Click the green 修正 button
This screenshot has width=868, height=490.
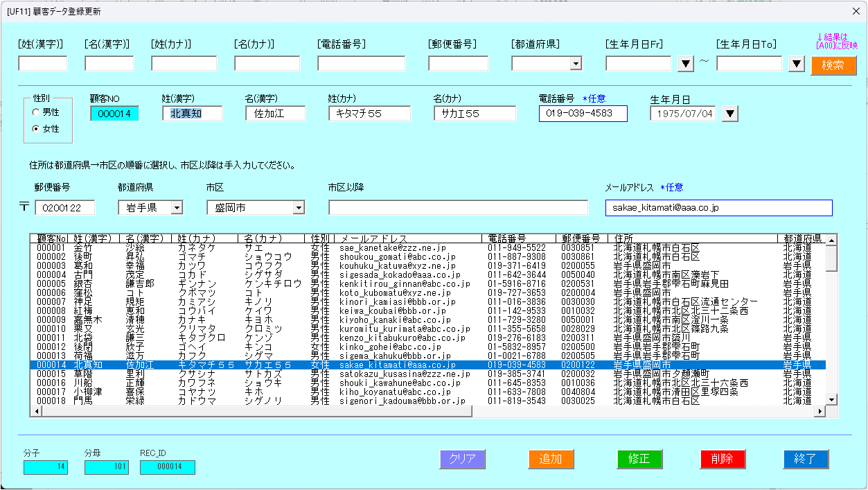[x=639, y=459]
